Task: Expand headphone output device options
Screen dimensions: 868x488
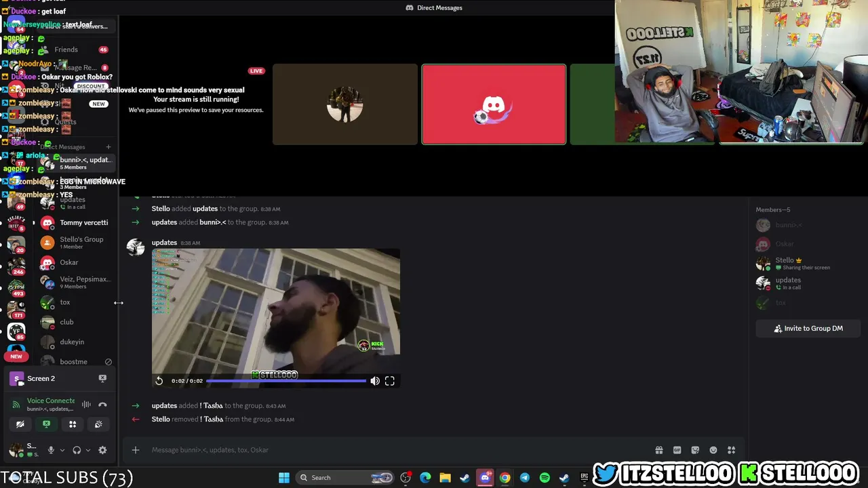Action: (87, 450)
